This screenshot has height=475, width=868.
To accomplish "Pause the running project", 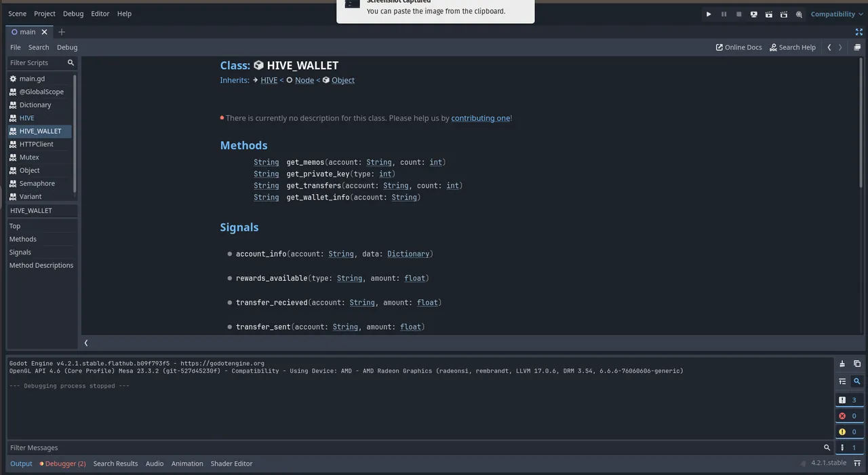I will tap(724, 14).
